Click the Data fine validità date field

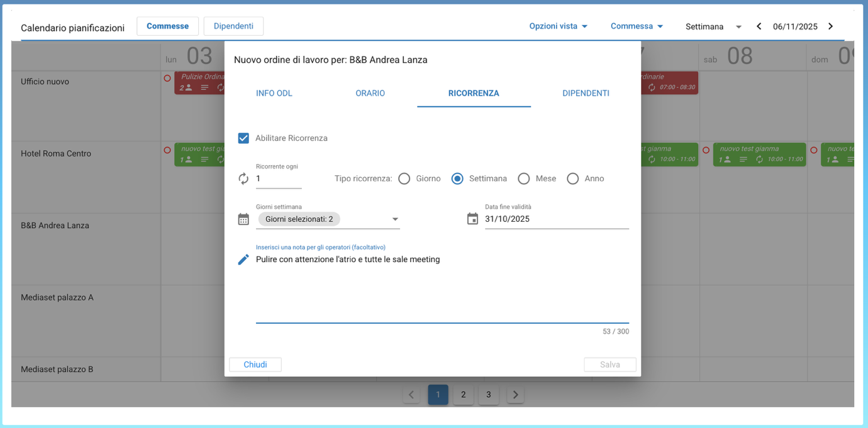[x=556, y=219]
